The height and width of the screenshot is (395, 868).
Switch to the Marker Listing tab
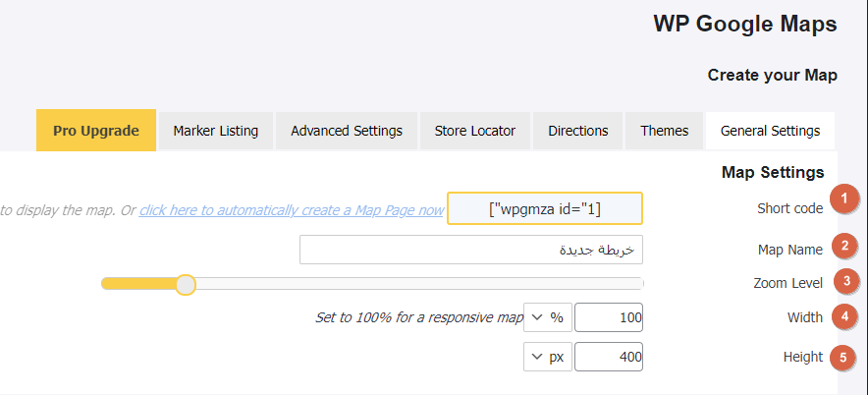click(x=215, y=131)
